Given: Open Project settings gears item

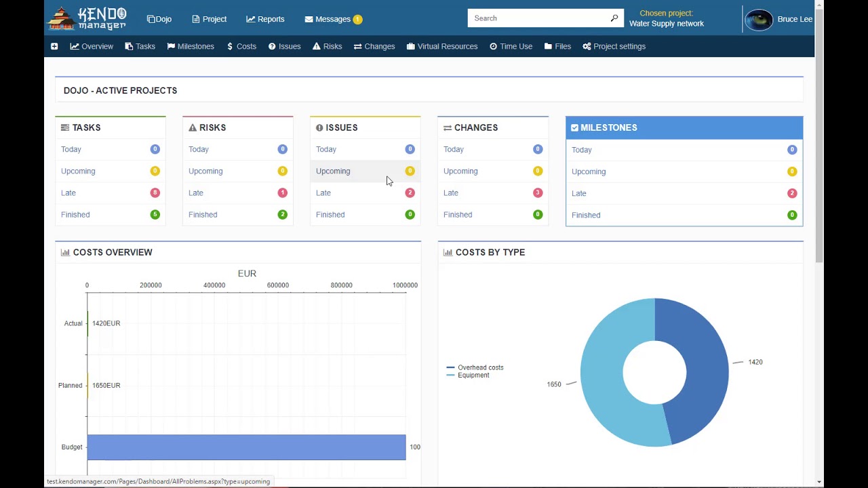Looking at the screenshot, I should 614,46.
